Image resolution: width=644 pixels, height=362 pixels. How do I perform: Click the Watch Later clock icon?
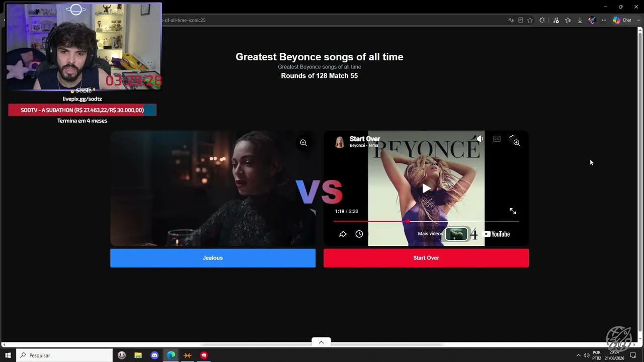tap(359, 234)
